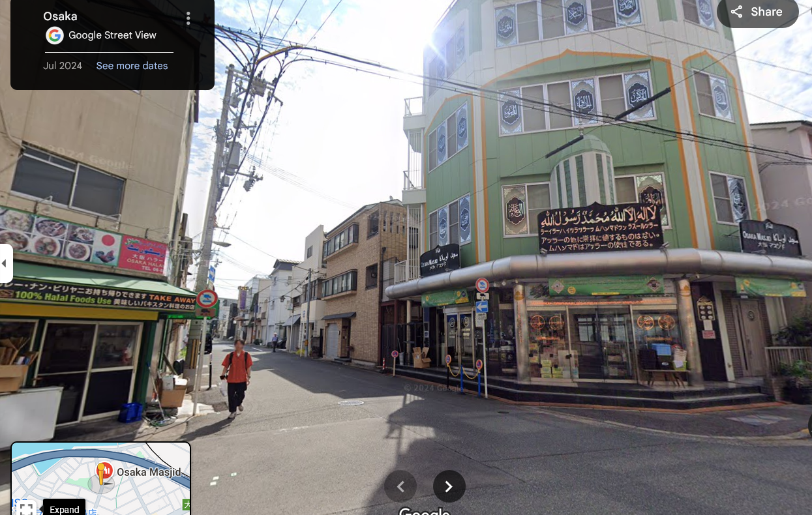Move backward with the left arrow control
The image size is (812, 515).
pyautogui.click(x=400, y=486)
